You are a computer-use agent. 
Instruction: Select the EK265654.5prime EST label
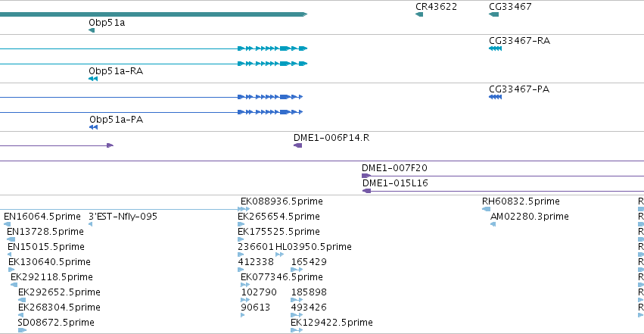click(279, 217)
